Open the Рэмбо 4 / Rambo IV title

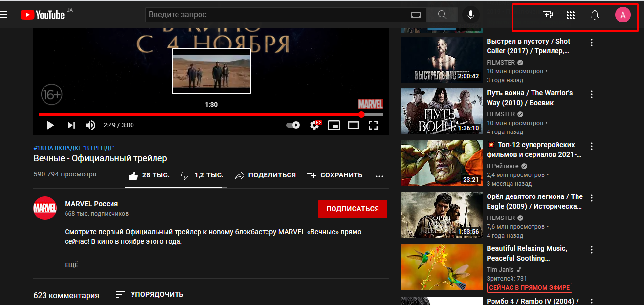click(x=533, y=301)
